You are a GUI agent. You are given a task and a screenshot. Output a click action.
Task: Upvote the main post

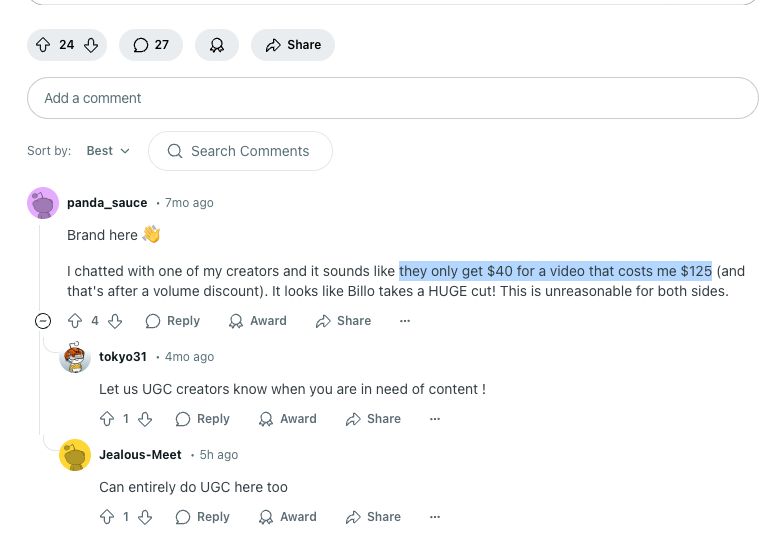click(x=43, y=45)
